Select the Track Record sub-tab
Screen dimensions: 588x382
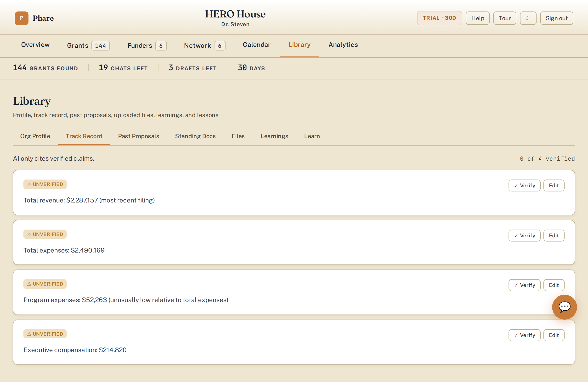[84, 136]
